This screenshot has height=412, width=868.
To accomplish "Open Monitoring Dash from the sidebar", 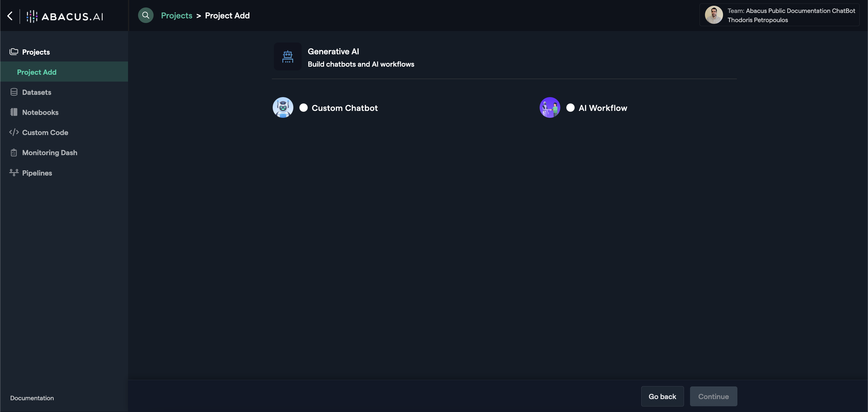I will click(x=50, y=153).
